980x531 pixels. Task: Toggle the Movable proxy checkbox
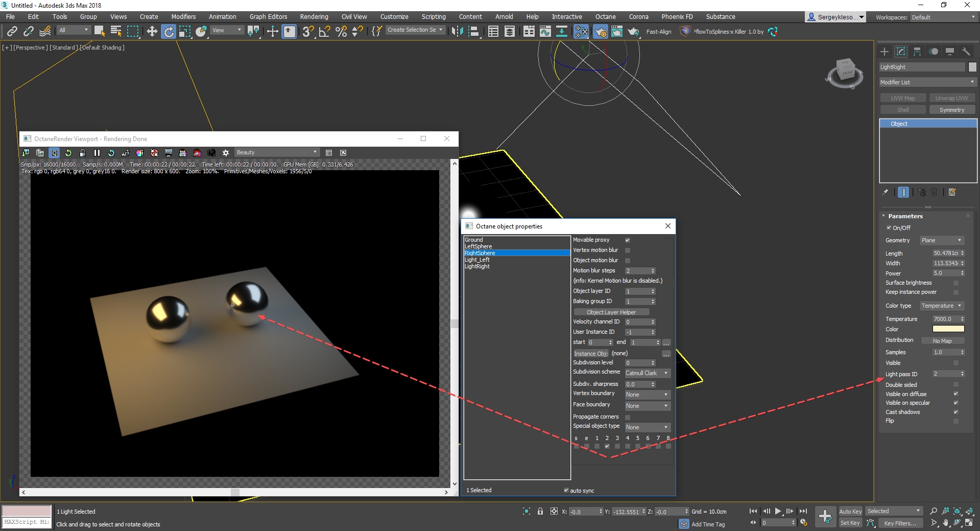click(x=628, y=240)
